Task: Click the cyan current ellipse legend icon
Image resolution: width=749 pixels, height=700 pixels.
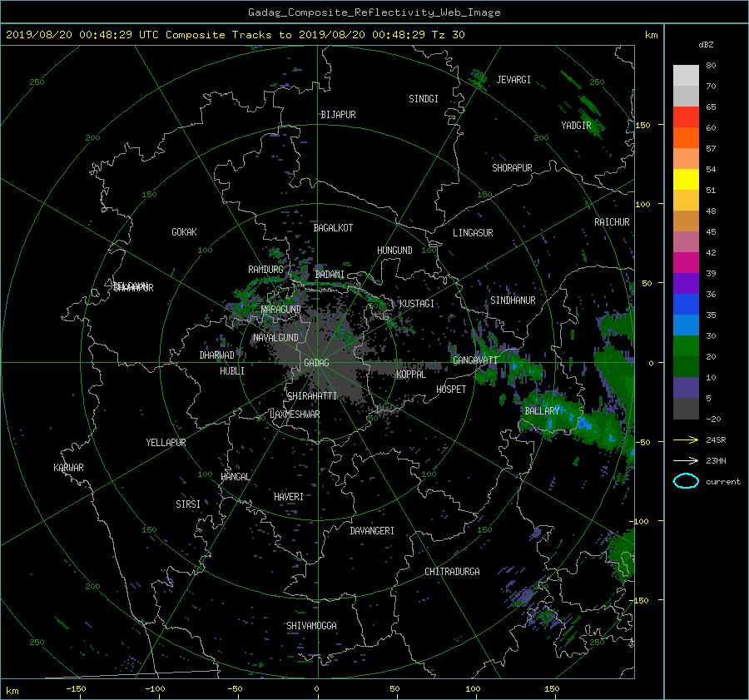Action: tap(686, 481)
